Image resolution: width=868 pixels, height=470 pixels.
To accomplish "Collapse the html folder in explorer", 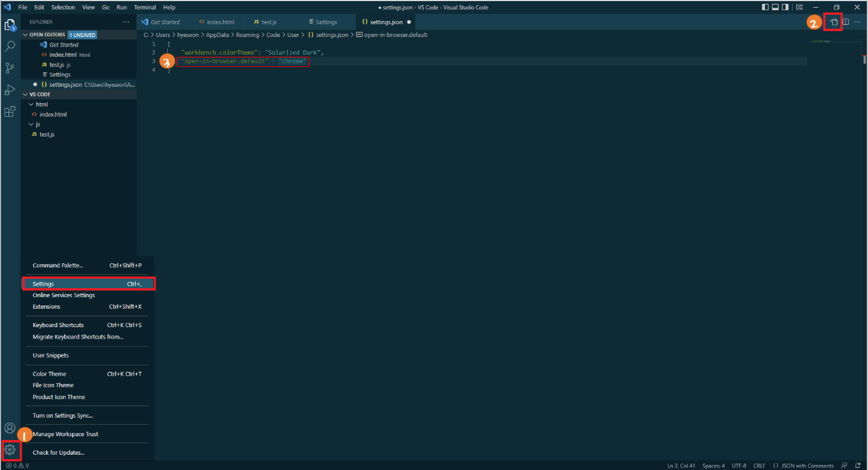I will (x=79, y=104).
